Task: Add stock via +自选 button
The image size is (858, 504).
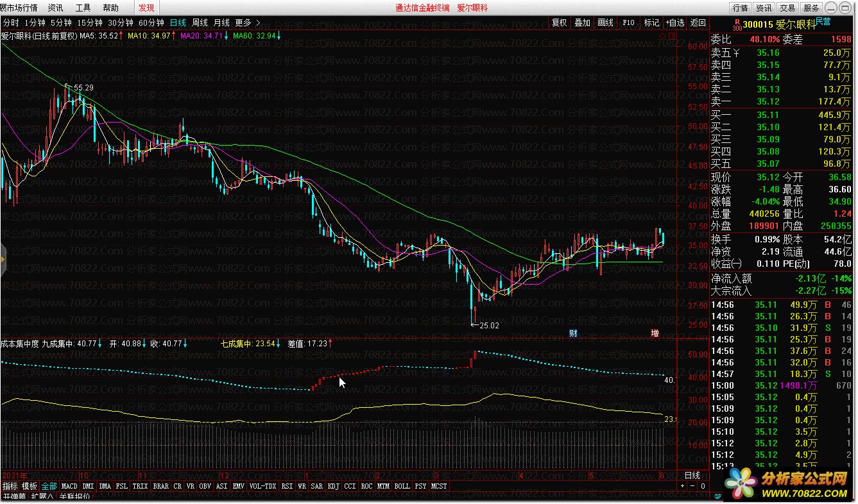Action: coord(674,22)
